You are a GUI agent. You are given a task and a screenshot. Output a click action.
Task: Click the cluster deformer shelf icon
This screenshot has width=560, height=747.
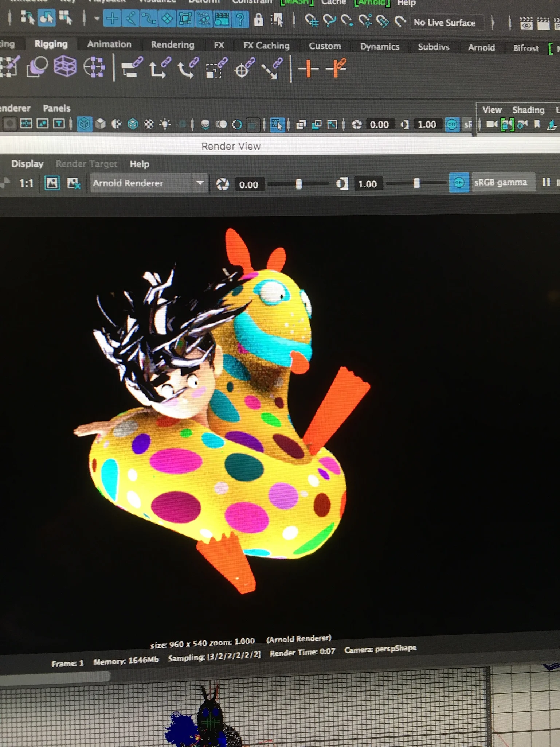[x=94, y=67]
